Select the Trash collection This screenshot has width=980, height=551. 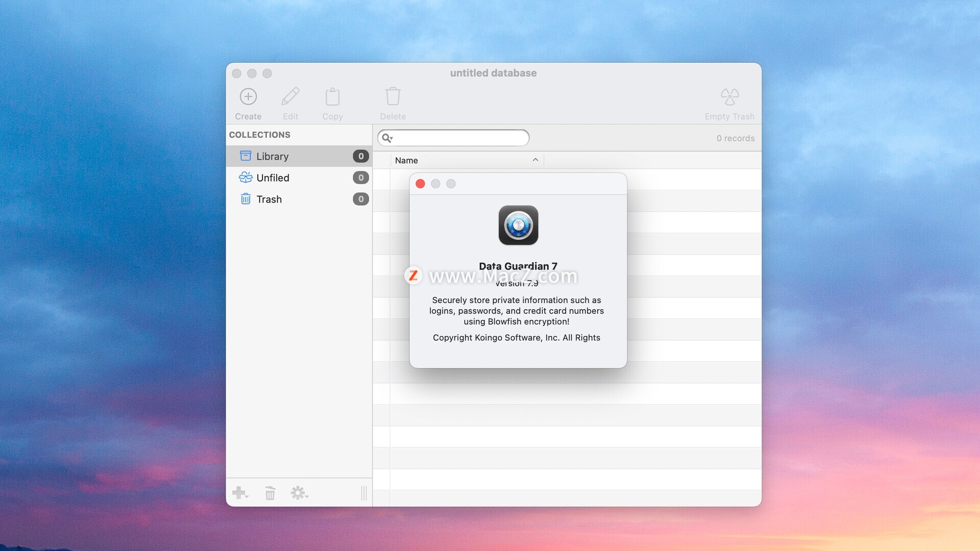269,199
